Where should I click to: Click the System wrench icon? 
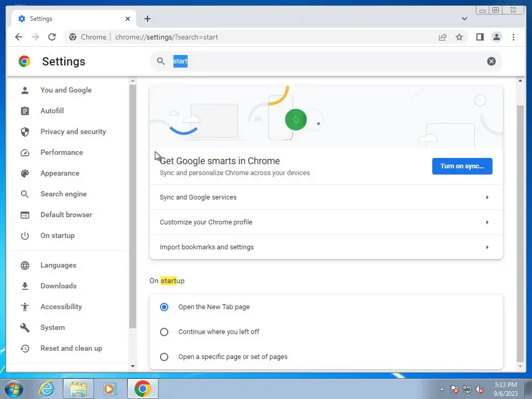[25, 327]
